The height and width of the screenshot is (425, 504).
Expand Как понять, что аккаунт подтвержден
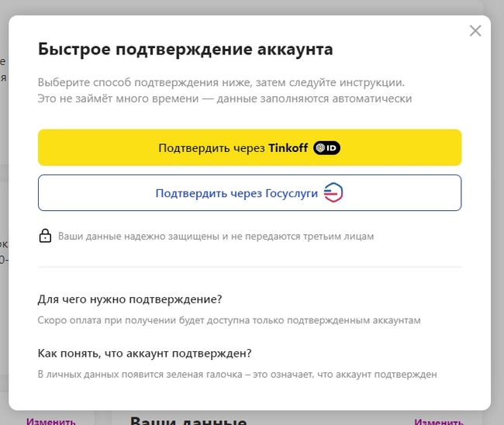pyautogui.click(x=144, y=353)
